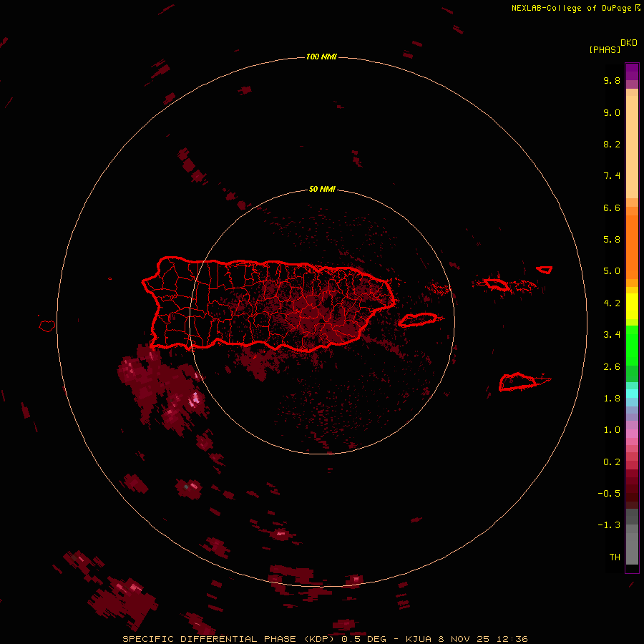644x644 pixels.
Task: Select the 6.6 scale value
Action: pyautogui.click(x=612, y=208)
